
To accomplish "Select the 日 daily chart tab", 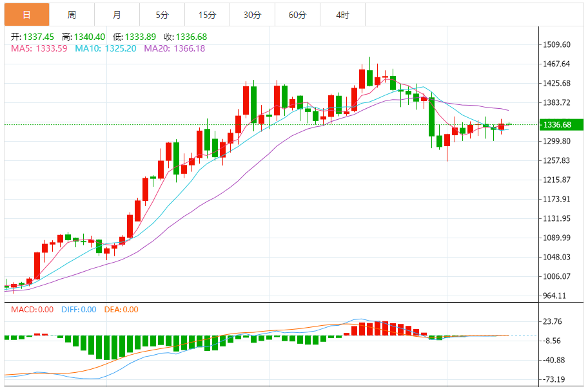I will coord(26,14).
